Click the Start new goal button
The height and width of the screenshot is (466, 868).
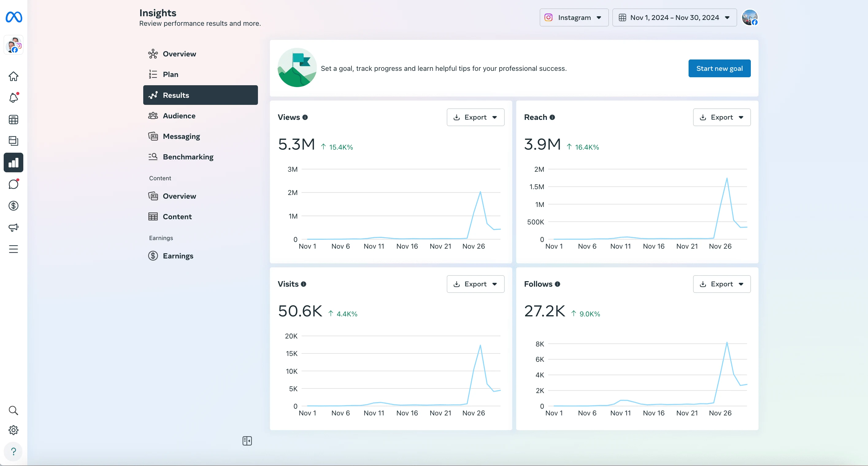pos(720,68)
